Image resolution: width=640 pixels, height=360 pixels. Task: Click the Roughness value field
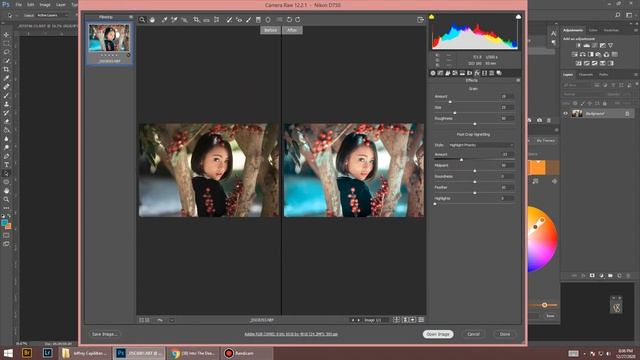click(507, 118)
